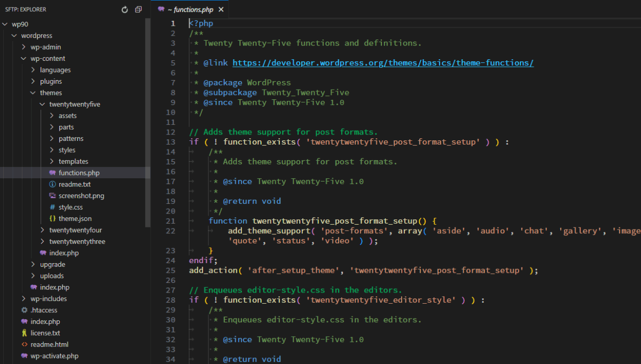The image size is (641, 364).
Task: Click the HTML icon beside readme.html
Action: pos(24,344)
